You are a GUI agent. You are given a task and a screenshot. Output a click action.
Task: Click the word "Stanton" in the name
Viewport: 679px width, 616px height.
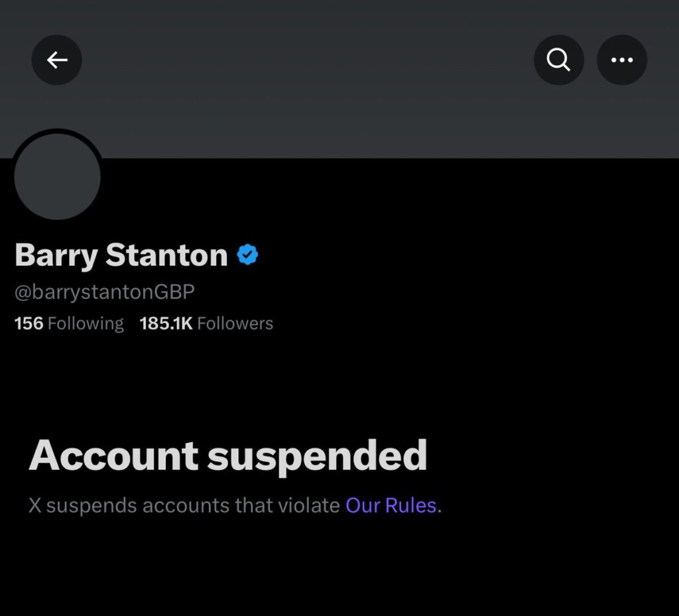pyautogui.click(x=166, y=255)
